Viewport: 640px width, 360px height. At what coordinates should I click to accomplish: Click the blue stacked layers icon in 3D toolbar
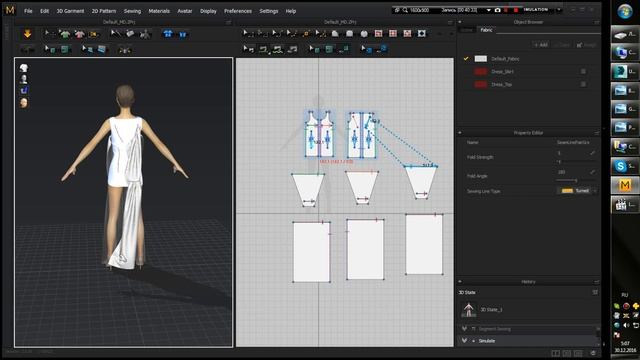click(x=102, y=49)
